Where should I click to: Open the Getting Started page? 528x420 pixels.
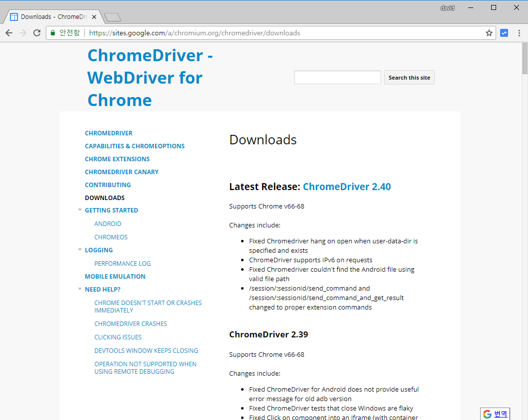[x=112, y=210]
